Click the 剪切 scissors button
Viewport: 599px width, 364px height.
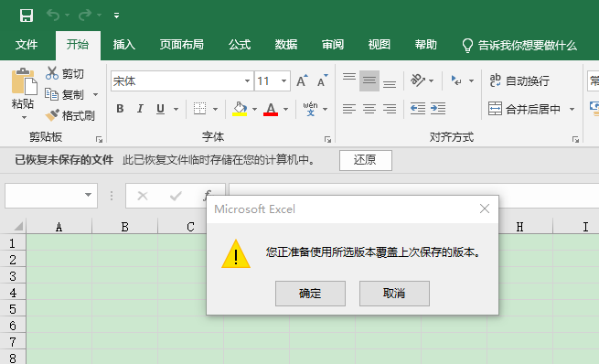[65, 73]
